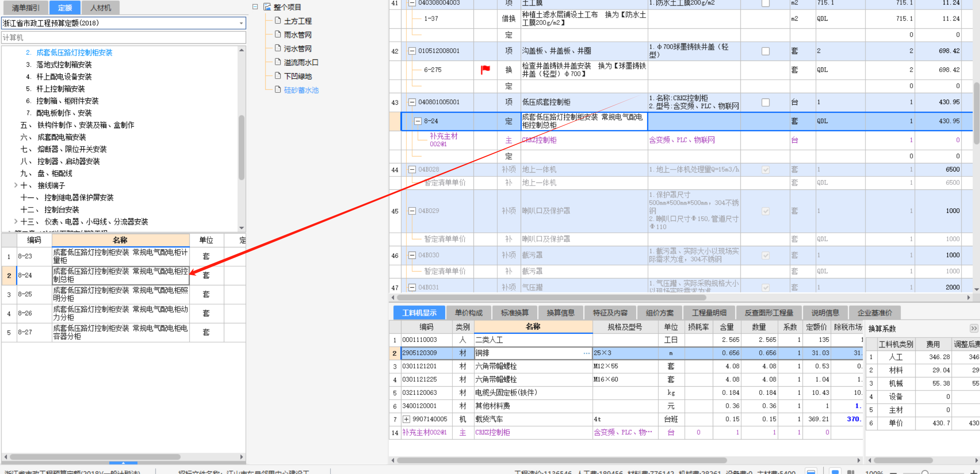The height and width of the screenshot is (474, 980).
Task: Select 土方工程 in project tree
Action: [298, 21]
